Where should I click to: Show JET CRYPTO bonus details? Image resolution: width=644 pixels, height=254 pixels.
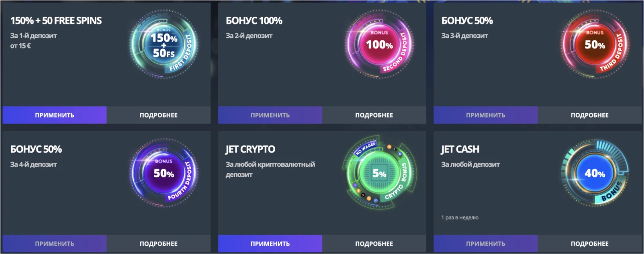[x=374, y=244]
